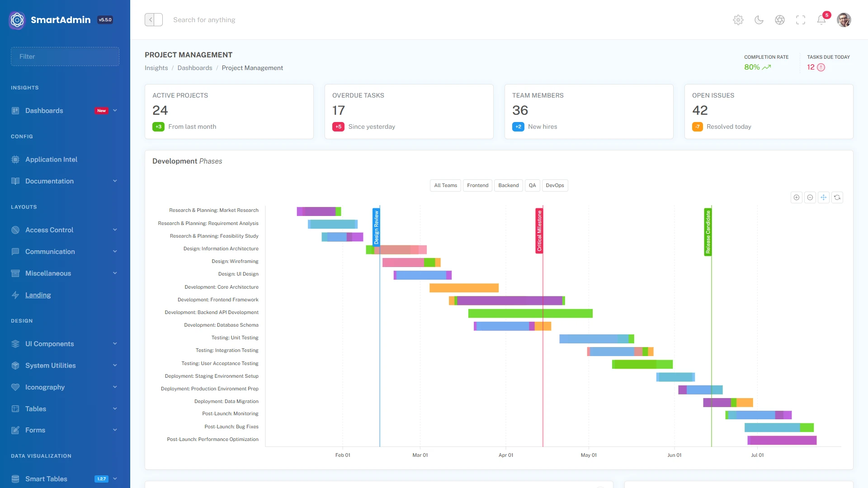Screen dimensions: 868x488
Task: Expand the Forms chevron
Action: click(115, 430)
